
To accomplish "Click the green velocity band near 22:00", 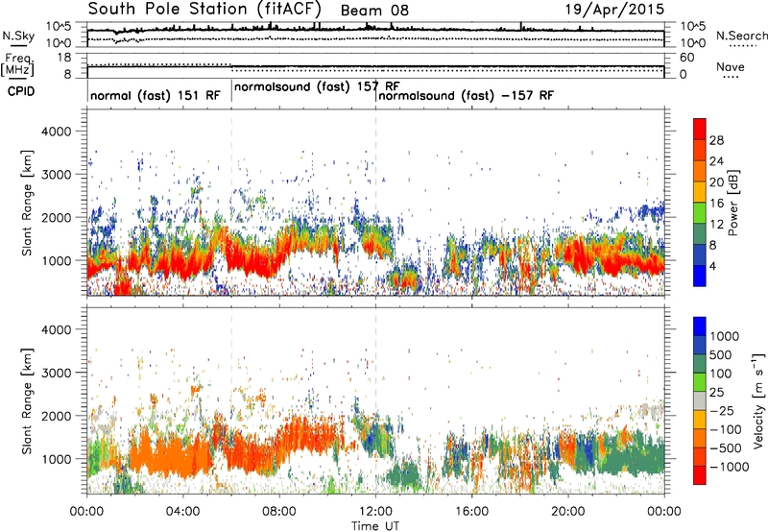I will 632,455.
